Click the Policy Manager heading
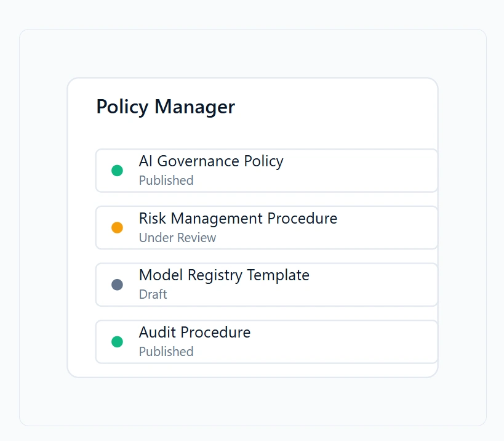 pyautogui.click(x=166, y=107)
